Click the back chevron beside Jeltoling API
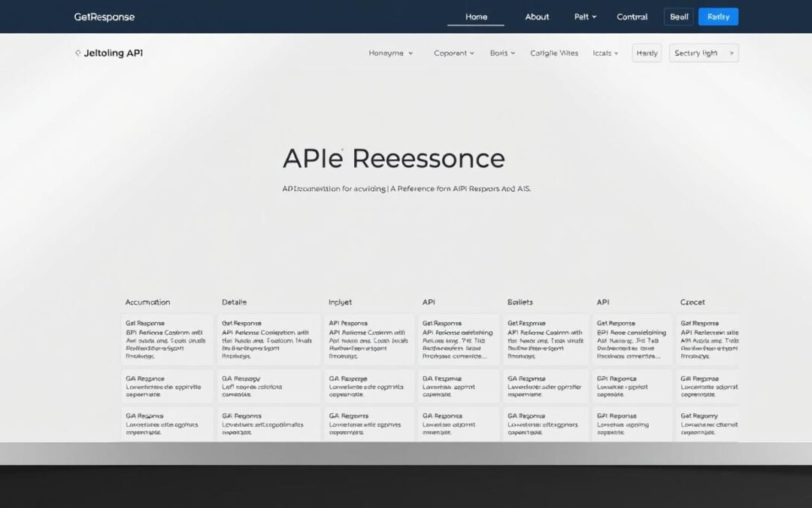Screen dimensions: 812x508 pos(77,53)
